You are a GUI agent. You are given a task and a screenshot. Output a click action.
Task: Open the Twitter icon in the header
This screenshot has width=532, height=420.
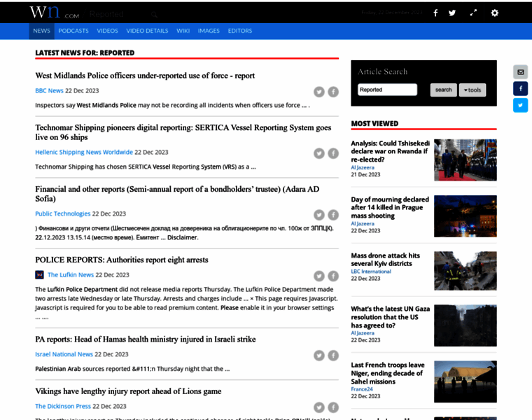(452, 13)
